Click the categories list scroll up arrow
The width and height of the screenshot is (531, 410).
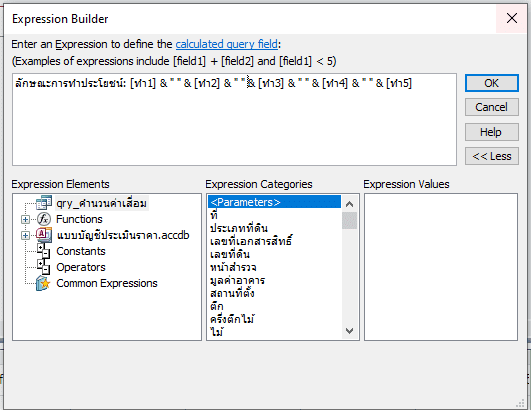(349, 203)
